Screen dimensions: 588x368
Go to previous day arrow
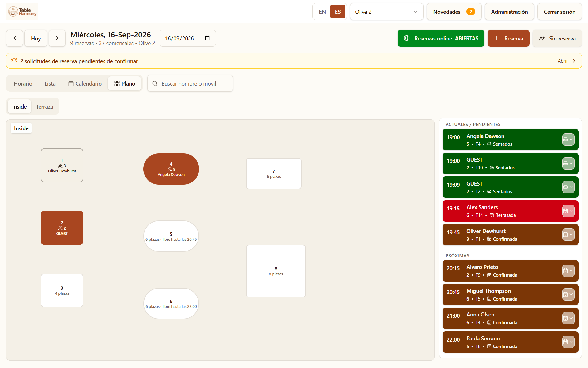tap(15, 38)
